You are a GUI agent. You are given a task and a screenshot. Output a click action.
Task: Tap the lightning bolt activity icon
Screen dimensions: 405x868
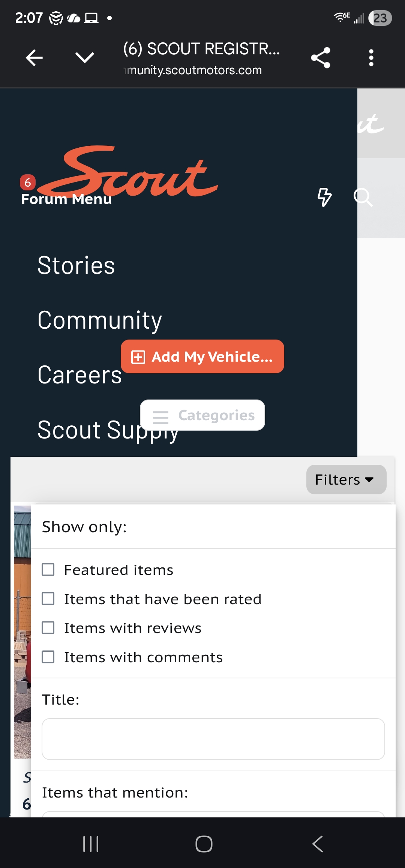pyautogui.click(x=324, y=197)
